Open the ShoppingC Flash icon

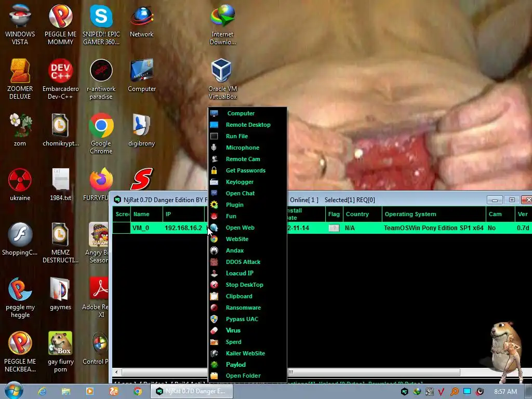coord(20,239)
